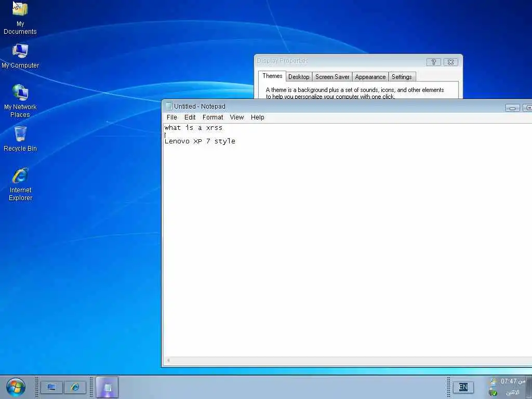Click Show Desktop in quick launch

51,387
